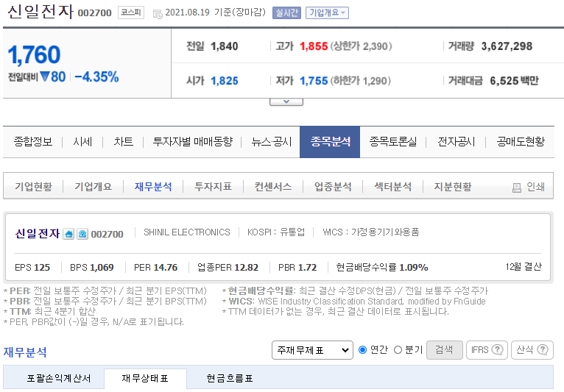The width and height of the screenshot is (564, 392).
Task: Click the 저가 value 1,755
Action: 314,81
